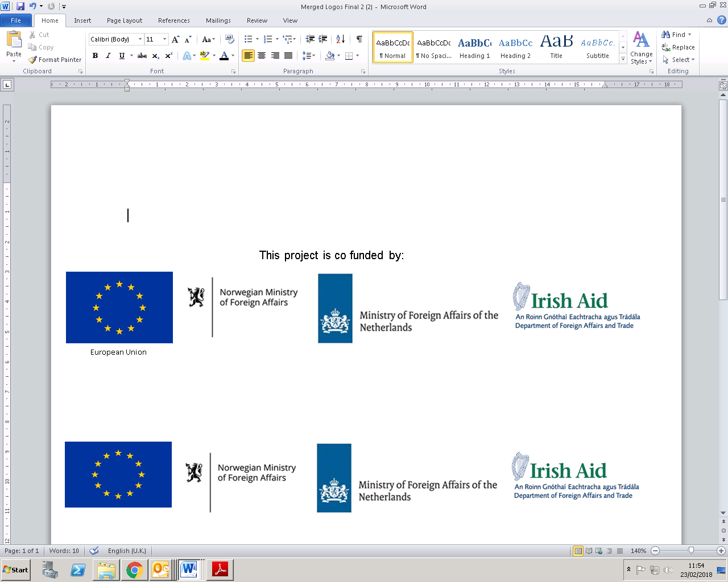Apply text effects

coord(187,56)
